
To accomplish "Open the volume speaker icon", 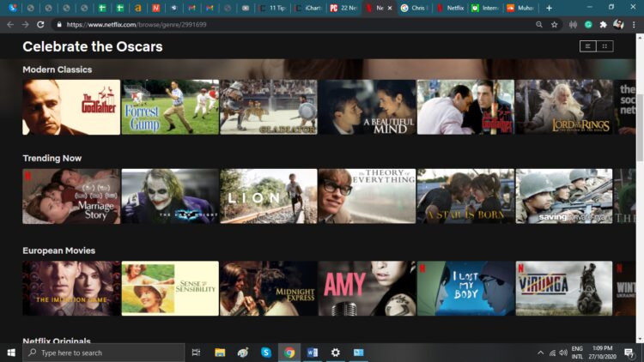I will 563,353.
